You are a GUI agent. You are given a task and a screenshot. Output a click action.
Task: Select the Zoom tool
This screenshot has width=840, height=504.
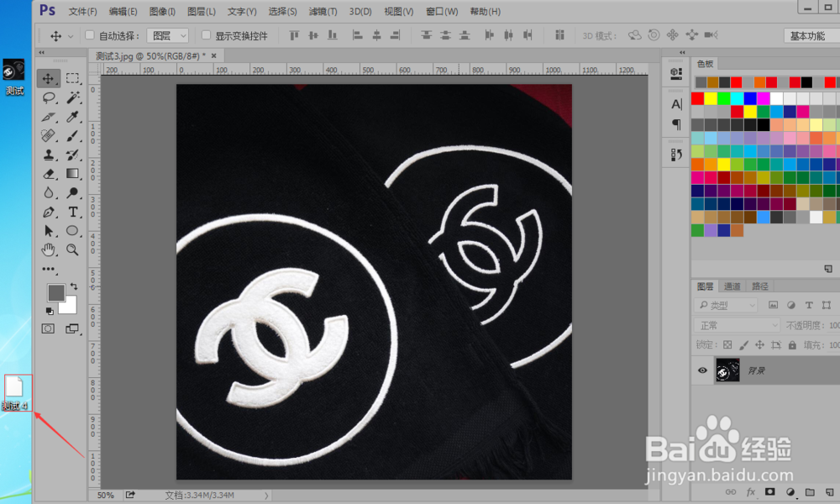point(72,249)
